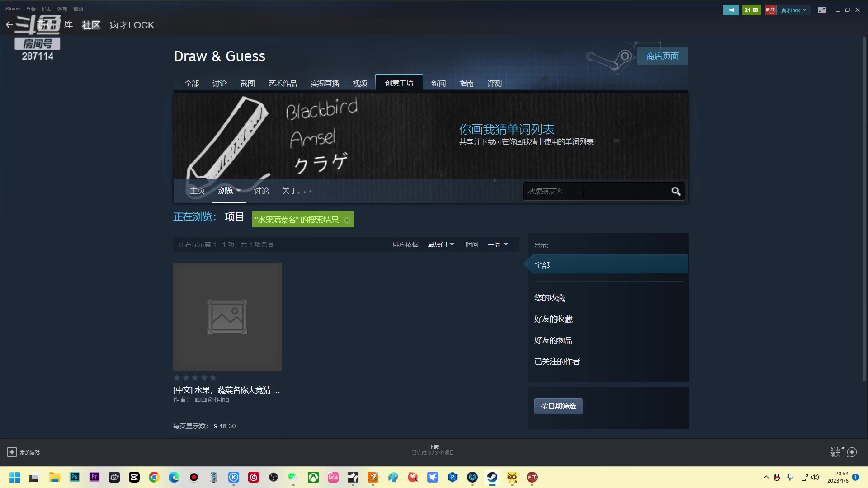Filter by 好友的物品 friends' items

coord(553,340)
